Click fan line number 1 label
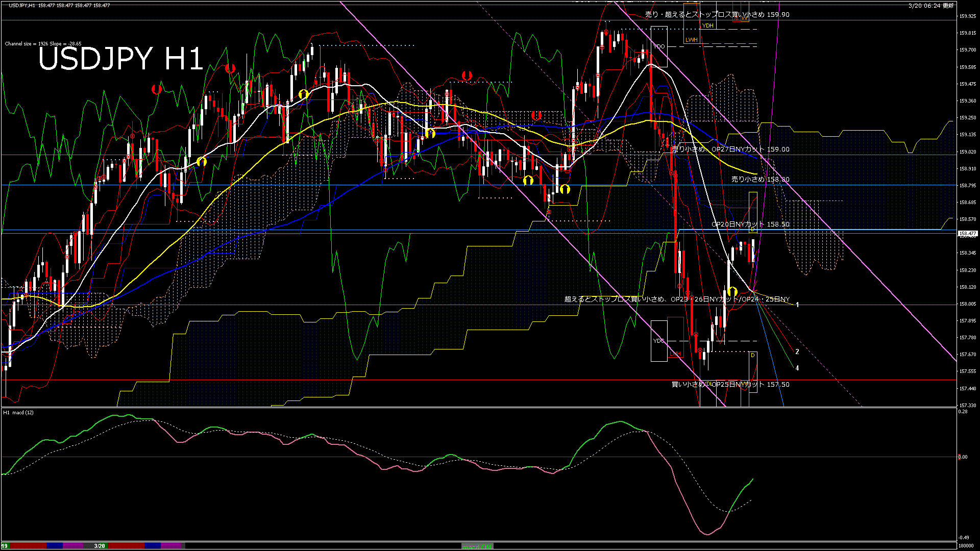The height and width of the screenshot is (551, 980). (x=797, y=305)
